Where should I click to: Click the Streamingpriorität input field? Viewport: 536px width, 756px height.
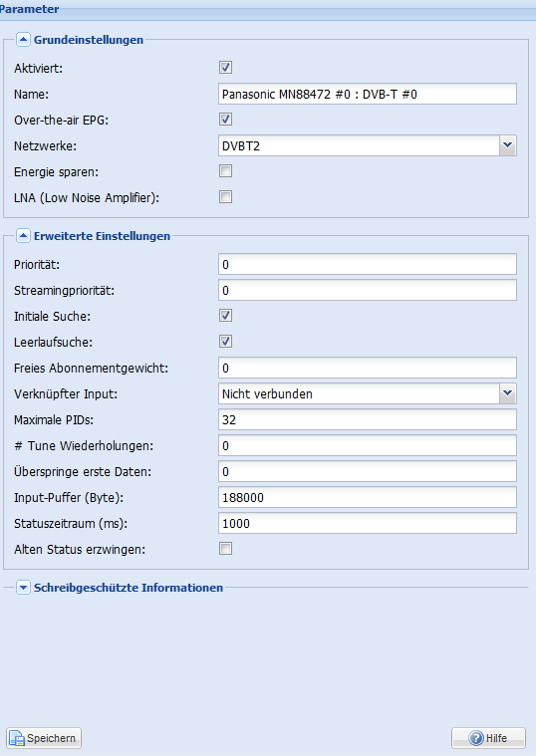(368, 290)
